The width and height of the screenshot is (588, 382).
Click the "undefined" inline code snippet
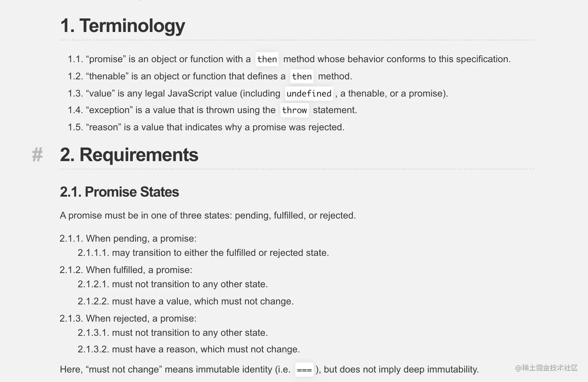[x=309, y=93]
